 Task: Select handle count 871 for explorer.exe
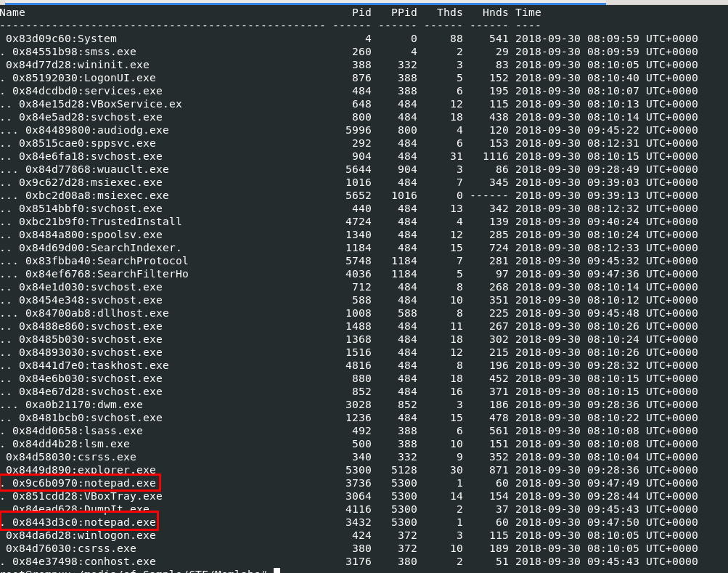pos(499,470)
